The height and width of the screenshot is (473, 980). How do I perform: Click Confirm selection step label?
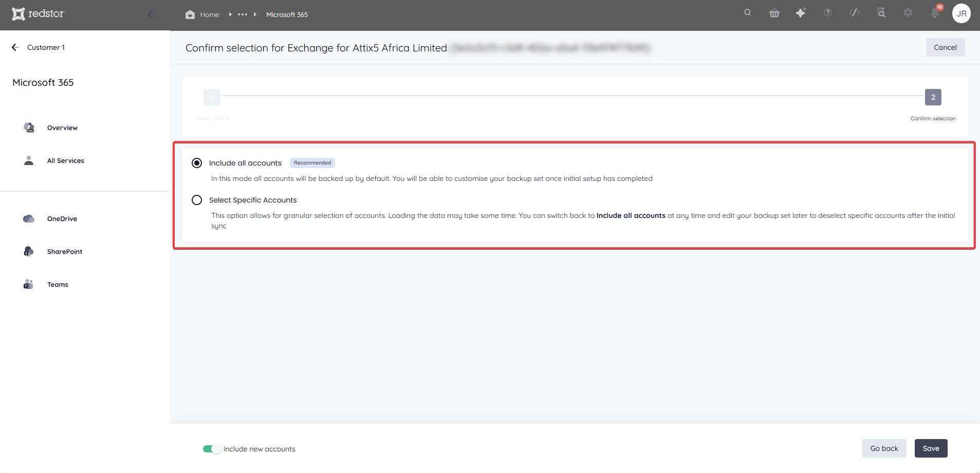(933, 119)
